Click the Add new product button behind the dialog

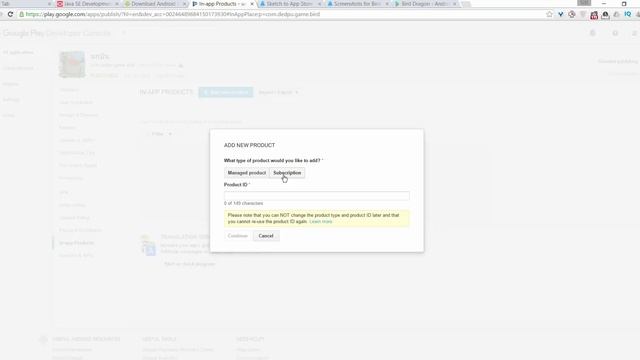(226, 92)
